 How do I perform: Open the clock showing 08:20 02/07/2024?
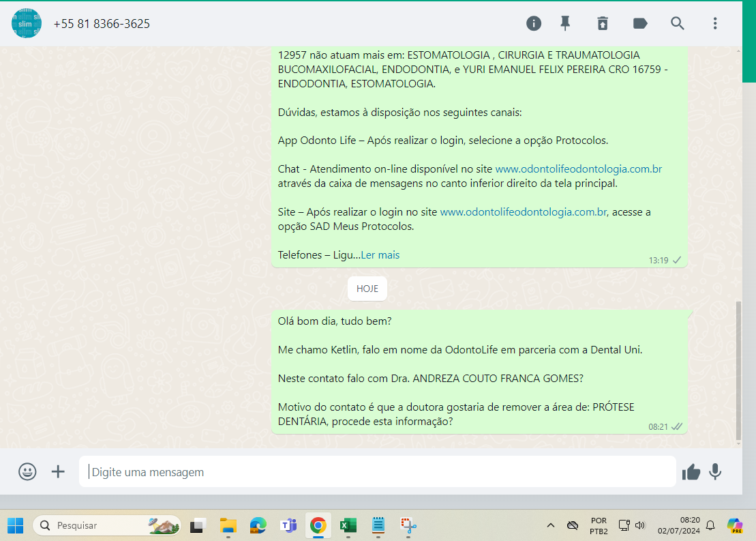pyautogui.click(x=678, y=525)
